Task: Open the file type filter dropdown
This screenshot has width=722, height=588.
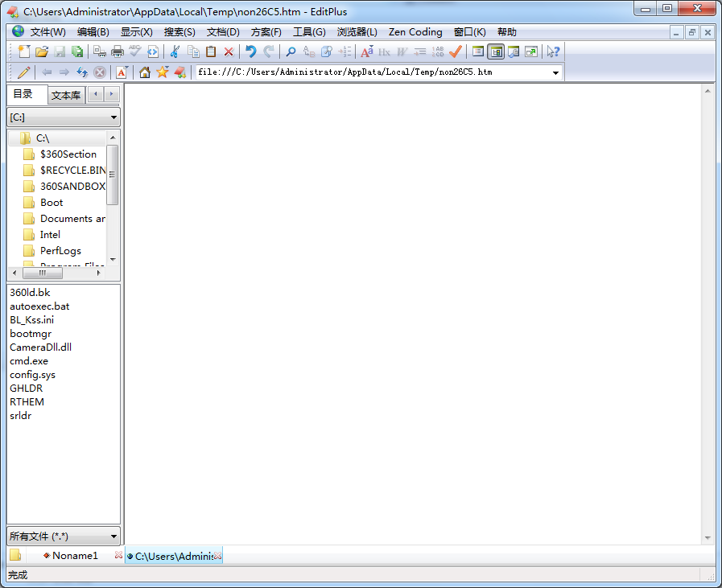Action: (x=64, y=536)
